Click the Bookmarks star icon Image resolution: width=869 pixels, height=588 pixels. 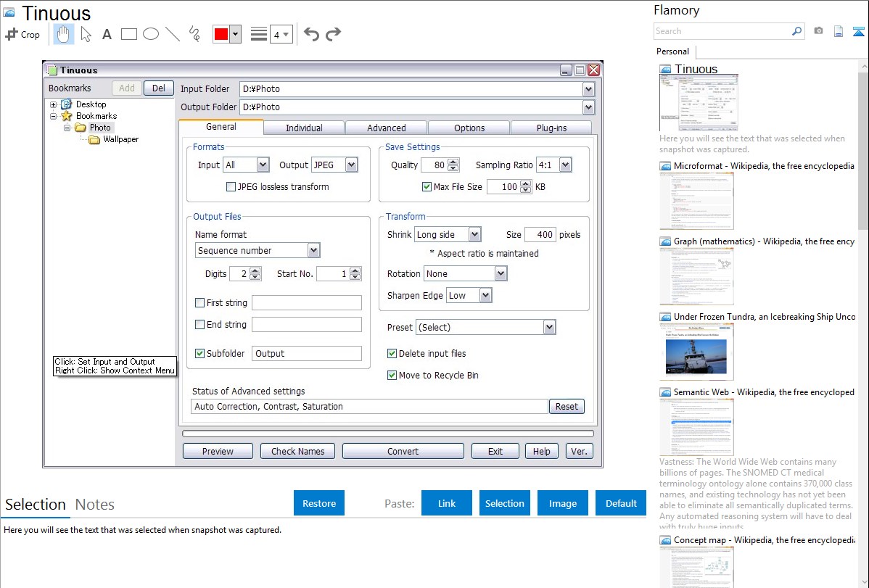tap(67, 116)
